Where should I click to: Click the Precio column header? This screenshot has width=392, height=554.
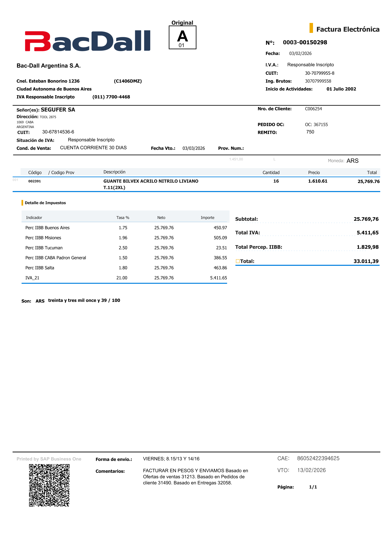pos(314,173)
